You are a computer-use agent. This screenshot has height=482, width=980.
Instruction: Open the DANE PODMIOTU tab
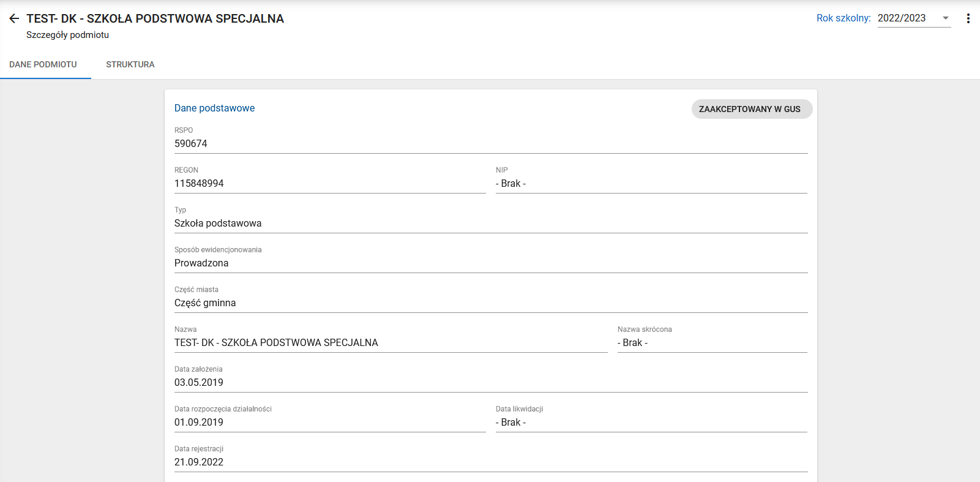point(43,64)
